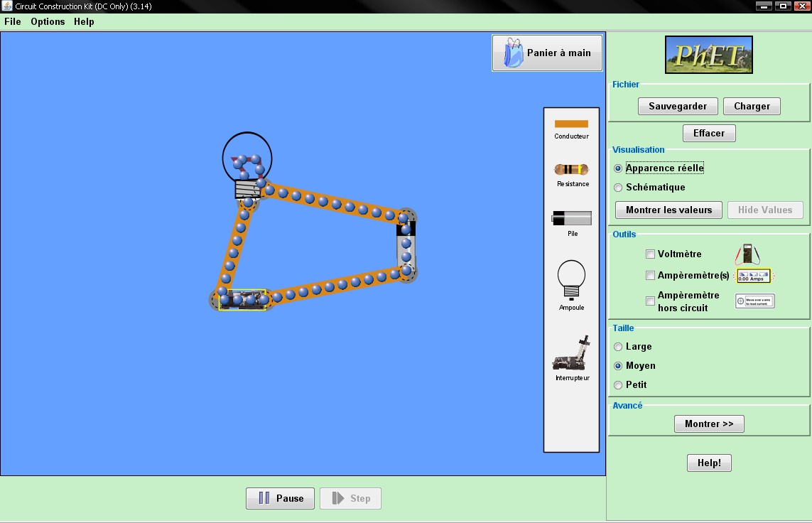Click the ammeter icon showing 0.00 Amps
Viewport: 812px width, 523px height.
coord(754,276)
